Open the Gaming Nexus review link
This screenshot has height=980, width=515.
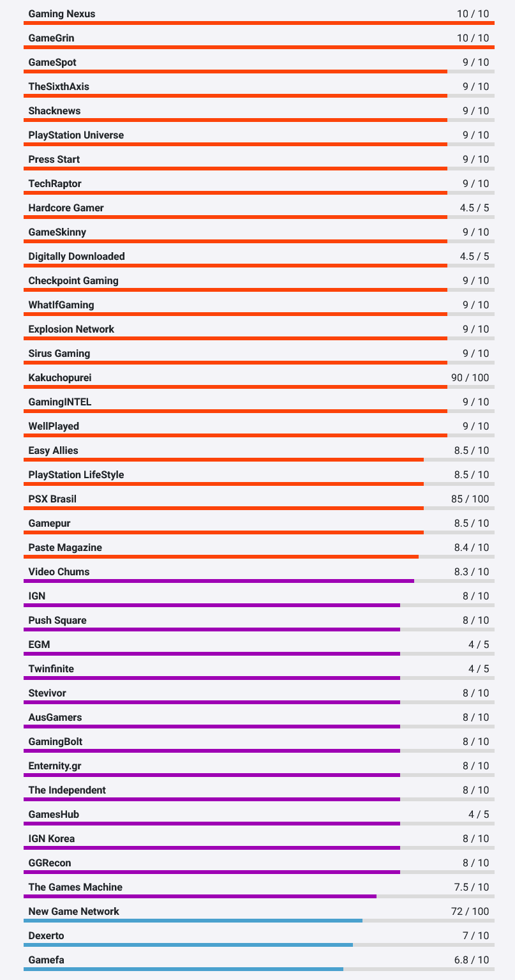[62, 14]
